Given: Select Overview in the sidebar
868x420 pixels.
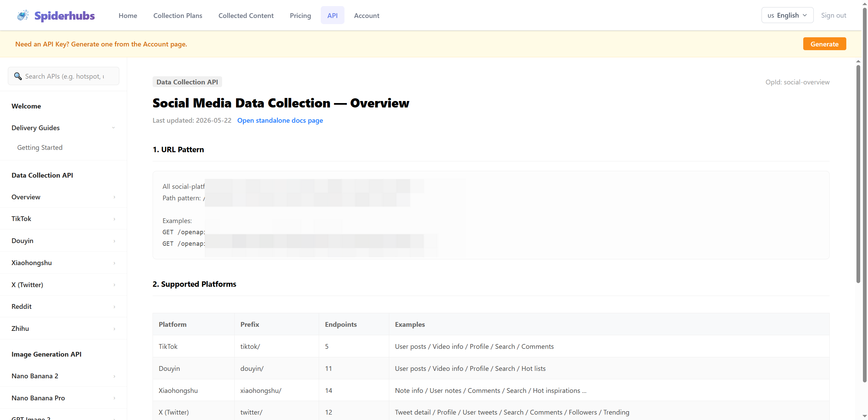Looking at the screenshot, I should (26, 197).
